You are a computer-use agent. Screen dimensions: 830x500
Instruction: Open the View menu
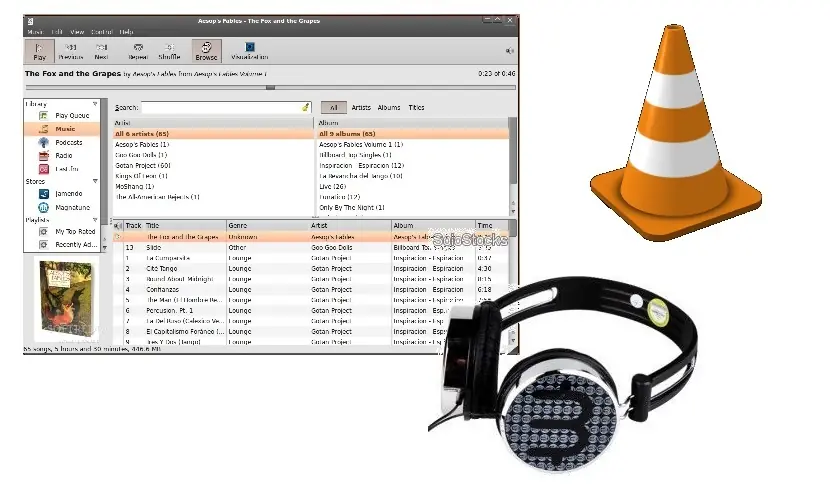tap(77, 32)
